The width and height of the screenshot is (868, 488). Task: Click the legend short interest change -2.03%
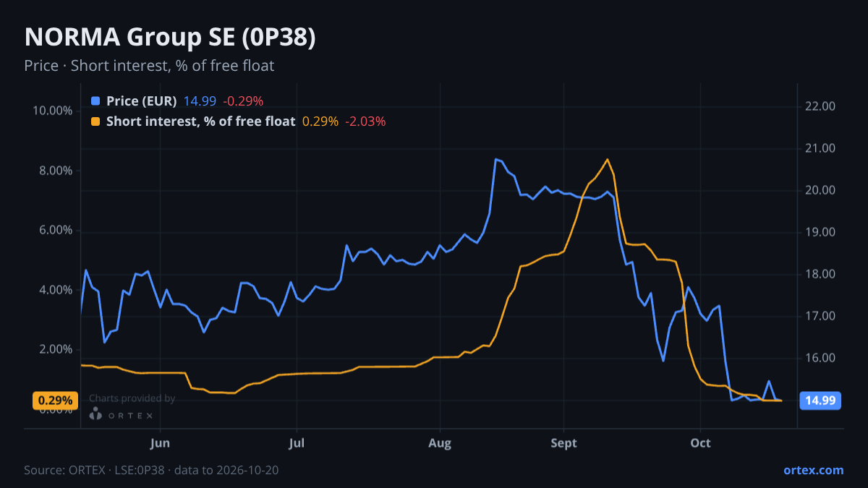point(365,121)
